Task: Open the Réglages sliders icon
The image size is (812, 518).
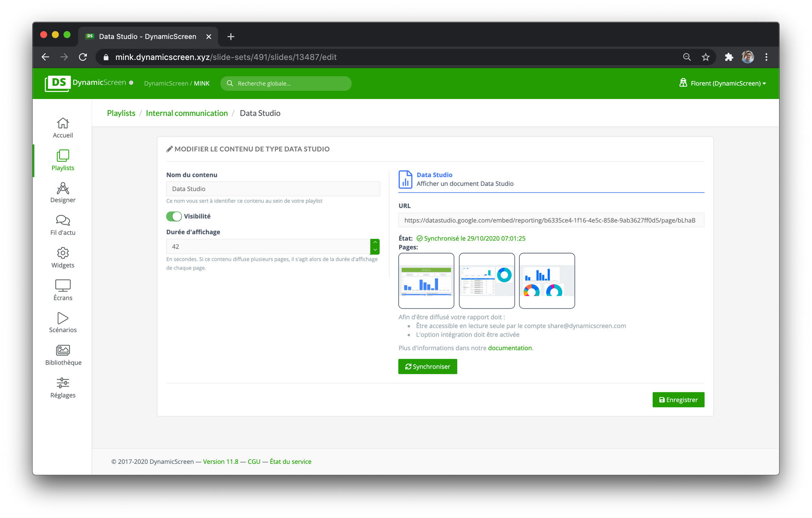Action: [x=63, y=383]
